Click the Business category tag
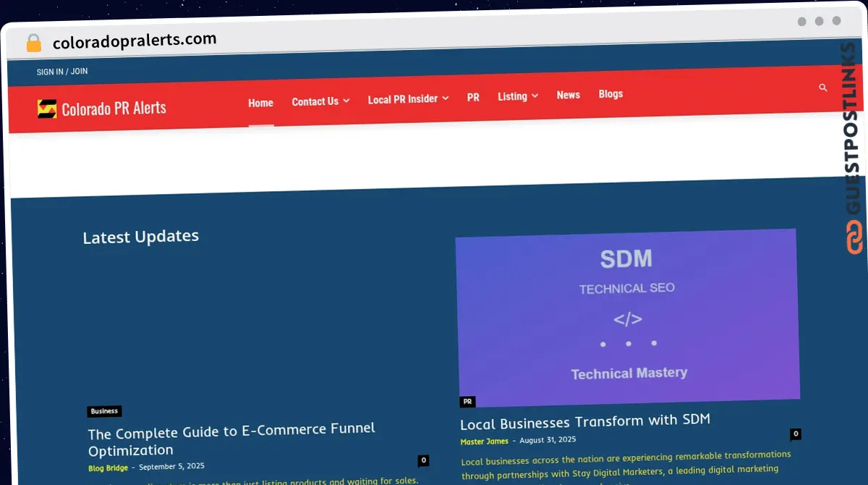 click(x=104, y=411)
